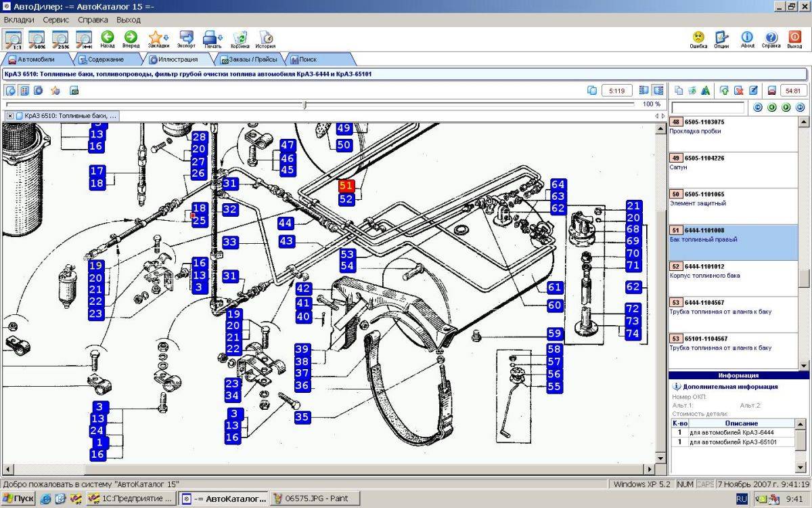
Task: Toggle the right panel layout icon
Action: (x=658, y=90)
